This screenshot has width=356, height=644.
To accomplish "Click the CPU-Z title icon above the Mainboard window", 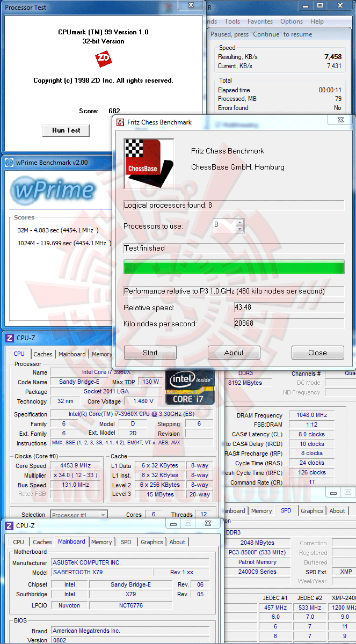I will (10, 526).
